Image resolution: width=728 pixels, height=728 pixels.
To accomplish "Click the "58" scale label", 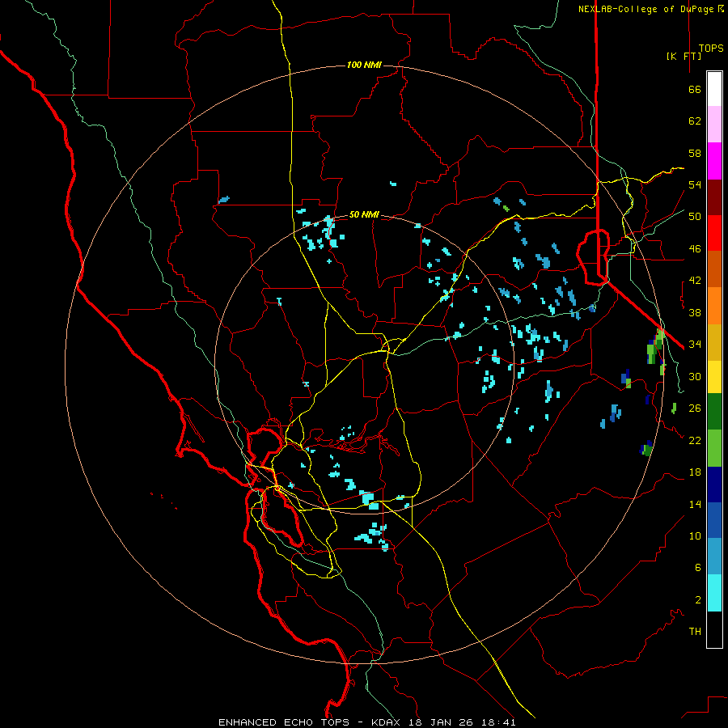I will tap(695, 153).
